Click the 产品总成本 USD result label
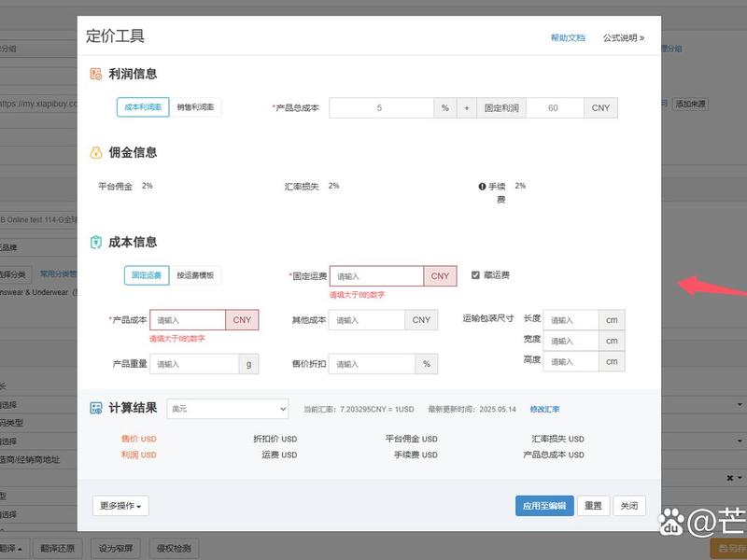747x560 pixels. click(x=554, y=455)
